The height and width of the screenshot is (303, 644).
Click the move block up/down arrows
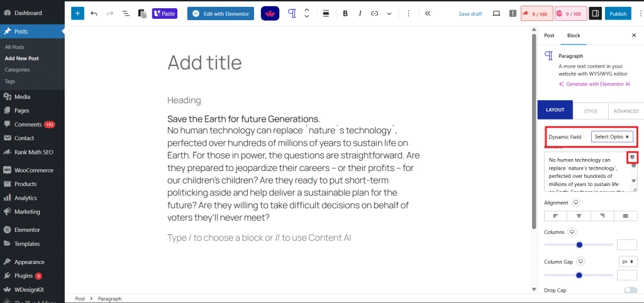pyautogui.click(x=306, y=14)
